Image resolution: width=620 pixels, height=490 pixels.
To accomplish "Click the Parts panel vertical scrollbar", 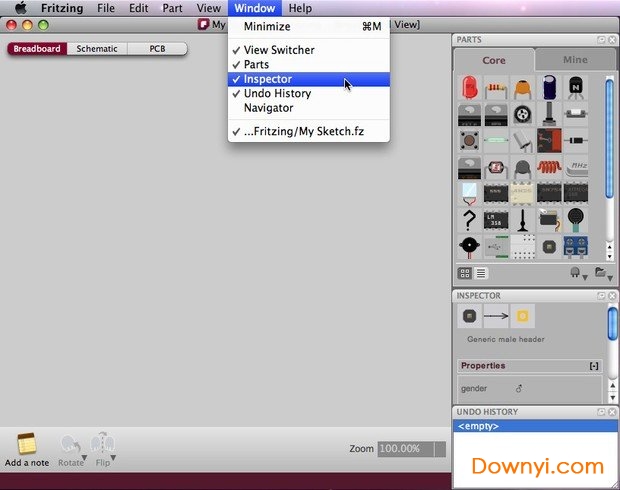I will (x=609, y=140).
